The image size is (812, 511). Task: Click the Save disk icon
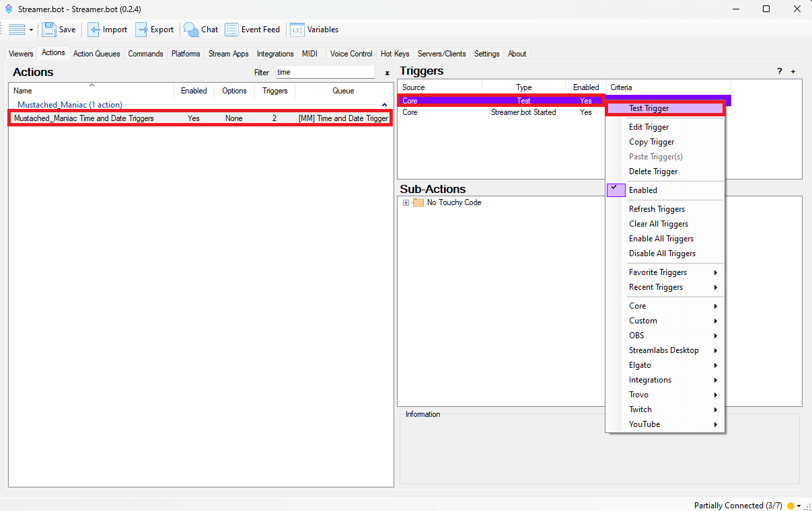[x=49, y=30]
